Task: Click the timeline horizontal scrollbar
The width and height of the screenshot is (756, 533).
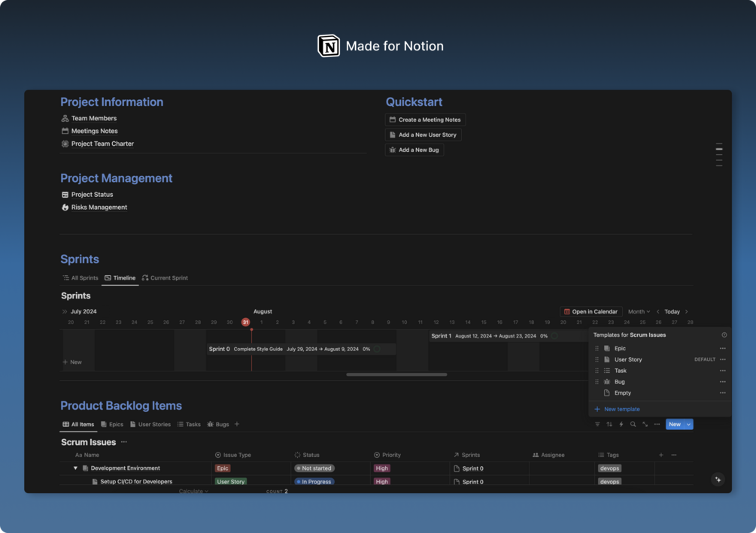Action: pyautogui.click(x=396, y=374)
